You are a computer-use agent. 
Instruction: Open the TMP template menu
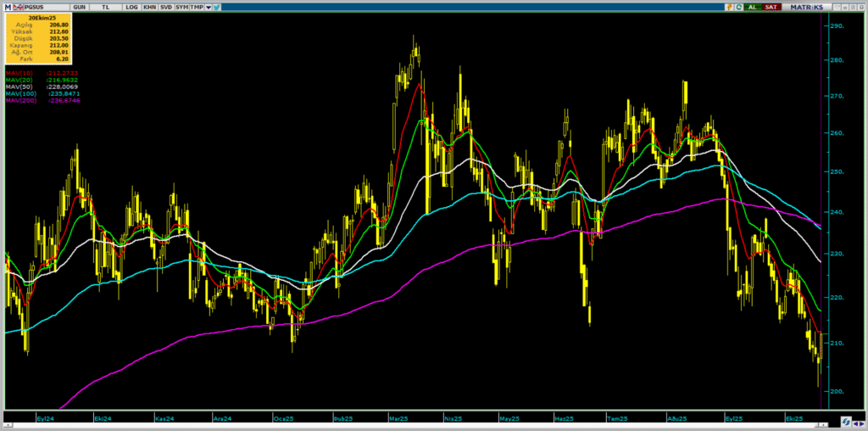(197, 7)
